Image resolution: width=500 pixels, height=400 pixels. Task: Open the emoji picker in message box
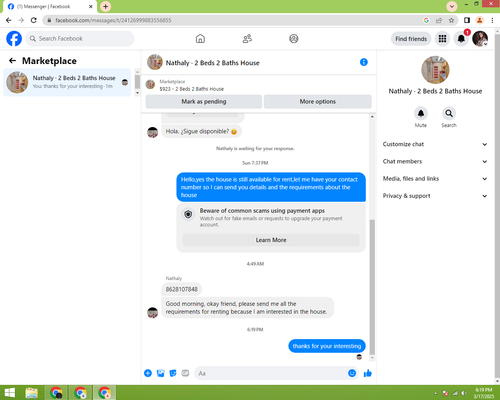(352, 373)
